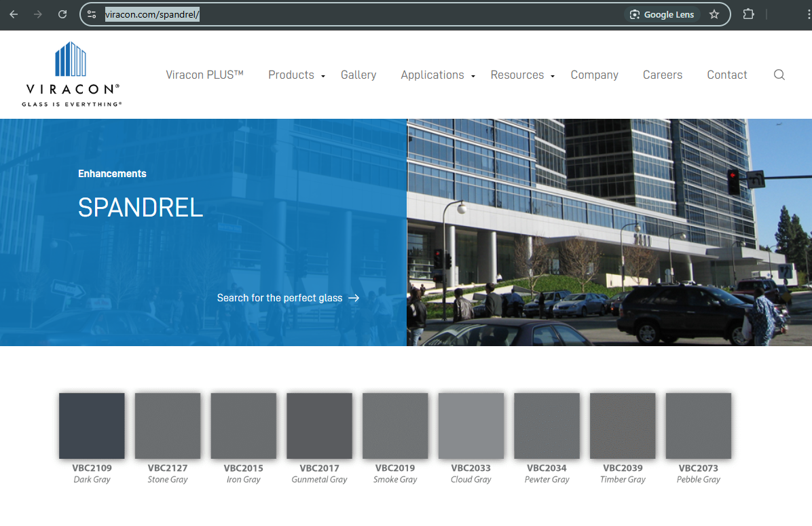
Task: Click the site information icon in address bar
Action: point(92,14)
